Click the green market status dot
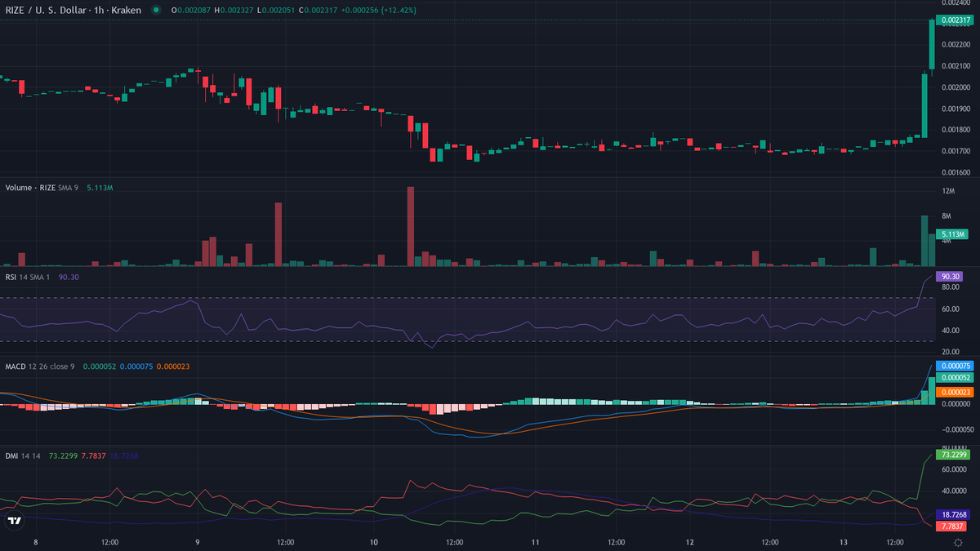Viewport: 980px width, 551px height. point(156,10)
